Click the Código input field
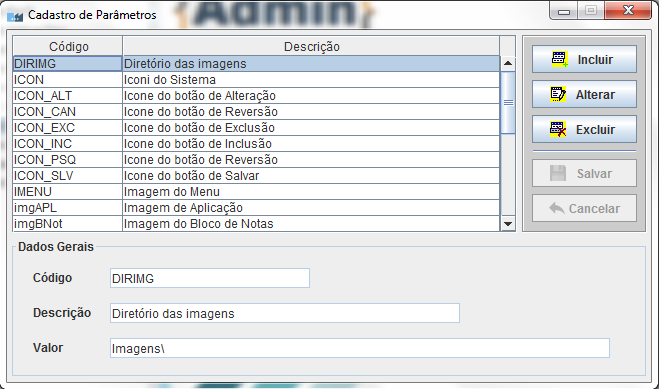This screenshot has height=389, width=659. (x=210, y=278)
